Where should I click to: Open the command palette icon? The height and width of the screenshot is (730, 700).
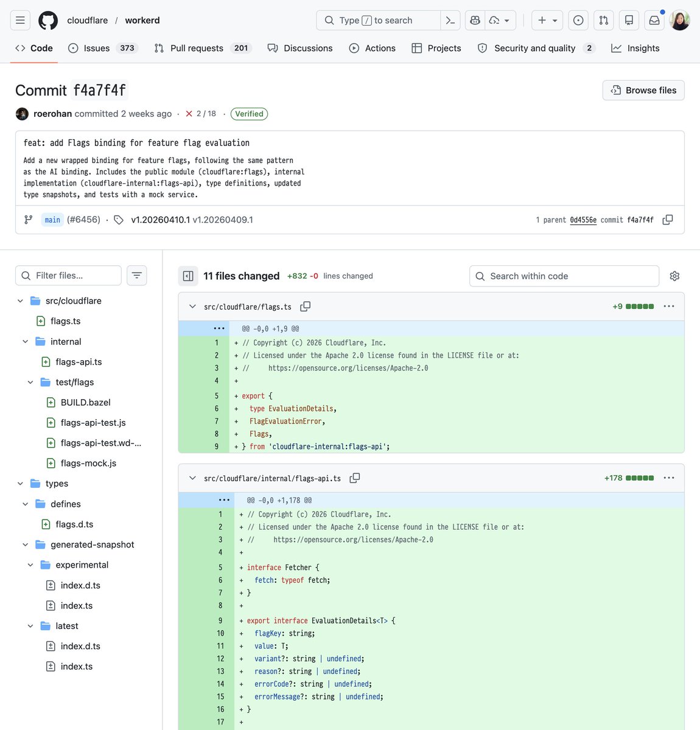point(450,20)
